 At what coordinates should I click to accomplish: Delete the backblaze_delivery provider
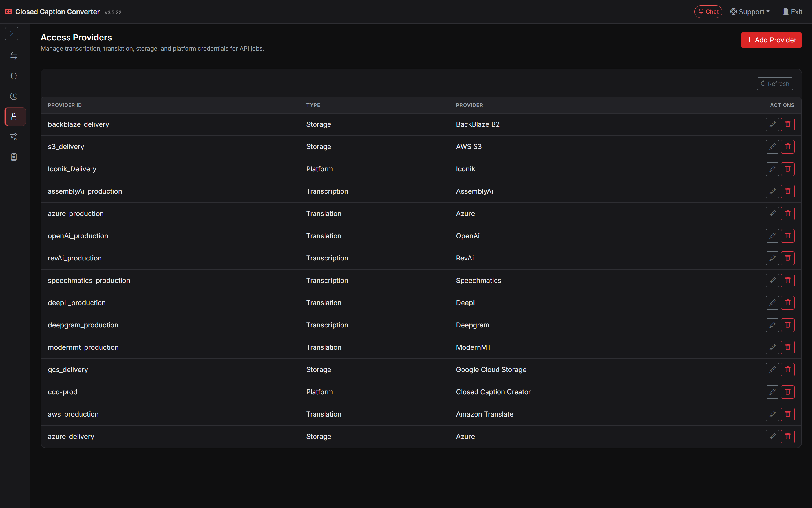(x=787, y=124)
